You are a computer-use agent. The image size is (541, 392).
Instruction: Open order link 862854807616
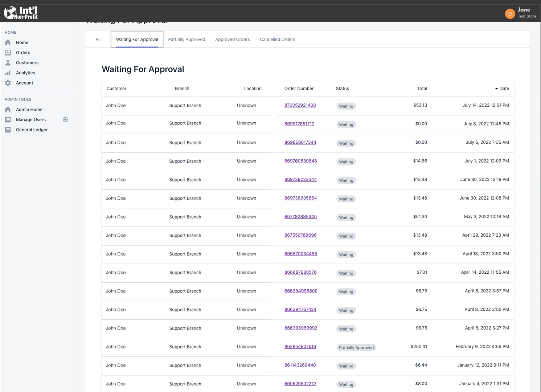point(300,347)
